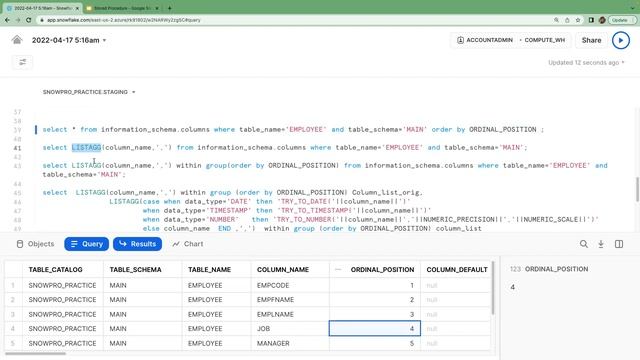The height and width of the screenshot is (360, 640).
Task: Go back in browser
Action: click(7, 20)
